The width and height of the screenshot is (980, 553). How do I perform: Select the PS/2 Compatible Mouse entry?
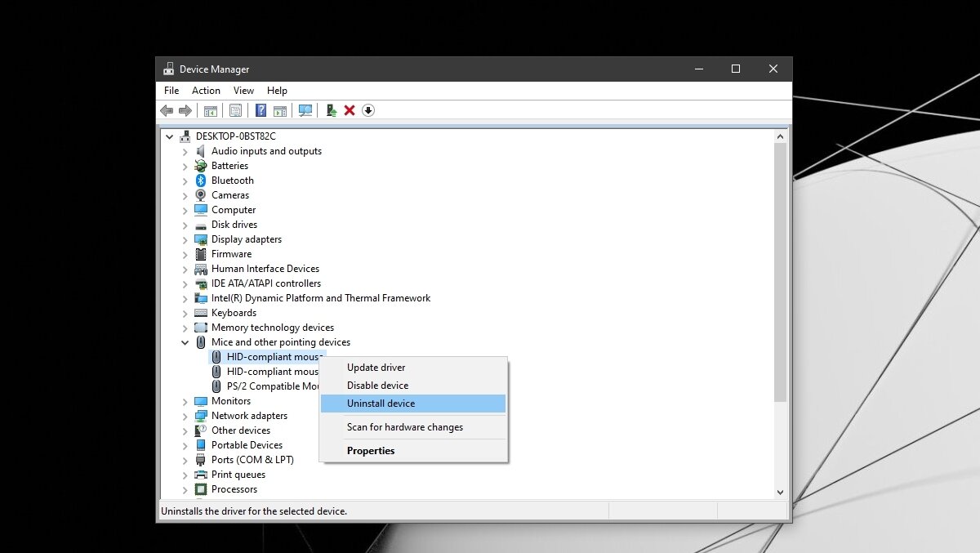tap(269, 386)
